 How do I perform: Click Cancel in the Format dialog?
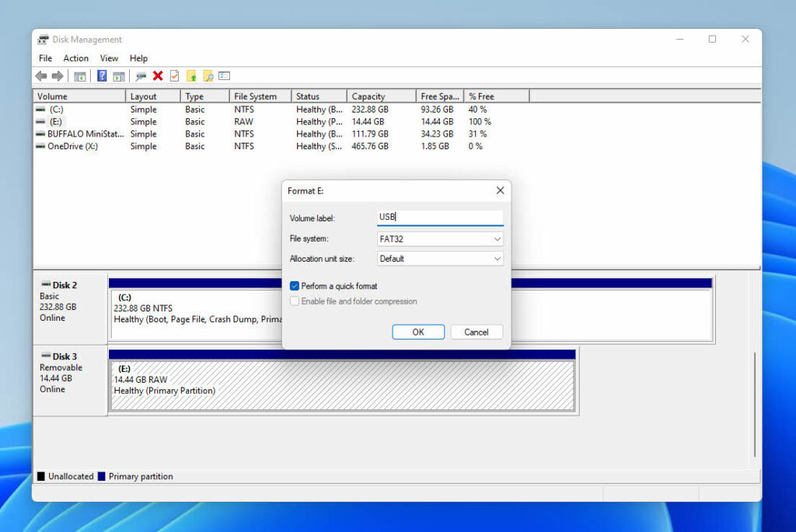(477, 332)
